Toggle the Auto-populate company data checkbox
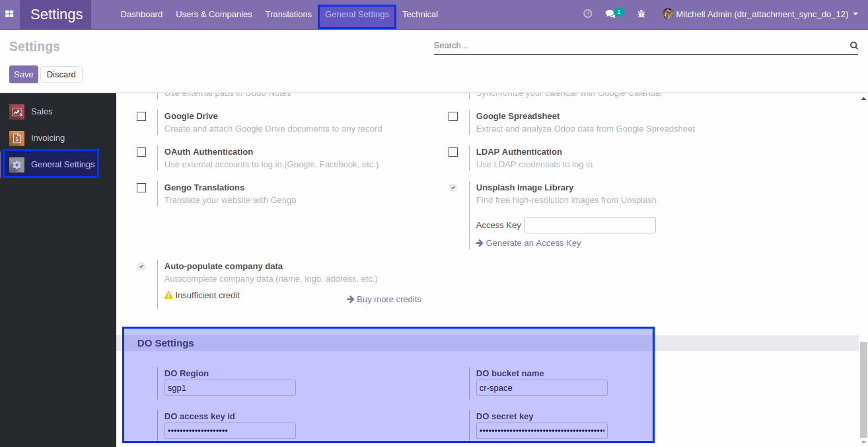868x447 pixels. pyautogui.click(x=141, y=266)
